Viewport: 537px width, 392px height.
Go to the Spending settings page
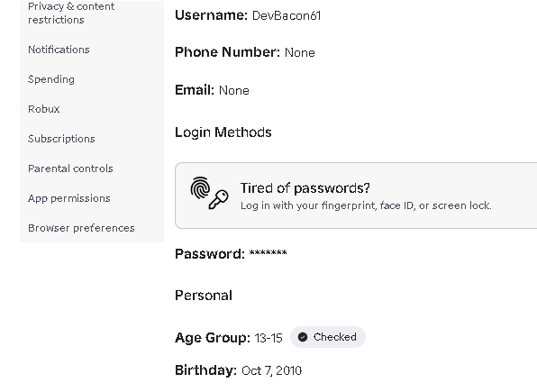[x=51, y=79]
